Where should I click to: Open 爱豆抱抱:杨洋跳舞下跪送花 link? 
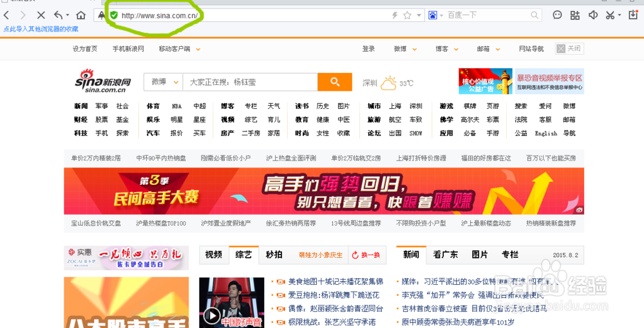point(334,295)
